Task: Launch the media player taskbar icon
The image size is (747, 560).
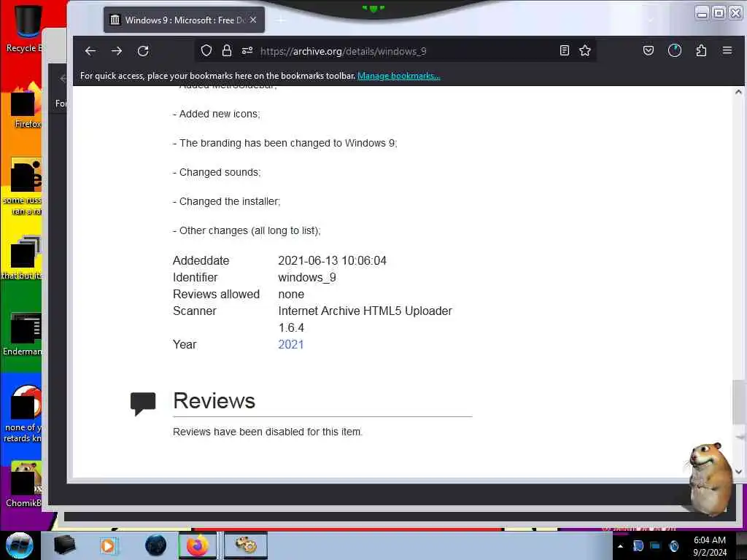Action: [108, 545]
